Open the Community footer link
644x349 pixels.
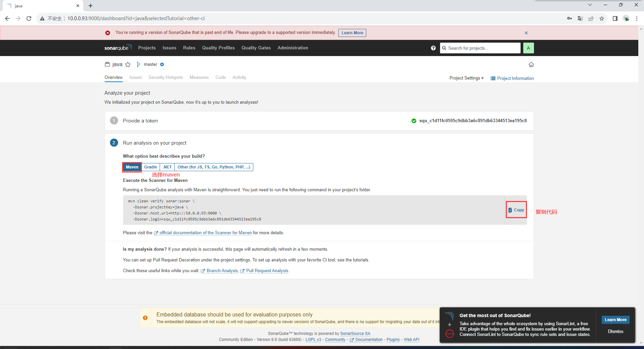click(x=335, y=339)
